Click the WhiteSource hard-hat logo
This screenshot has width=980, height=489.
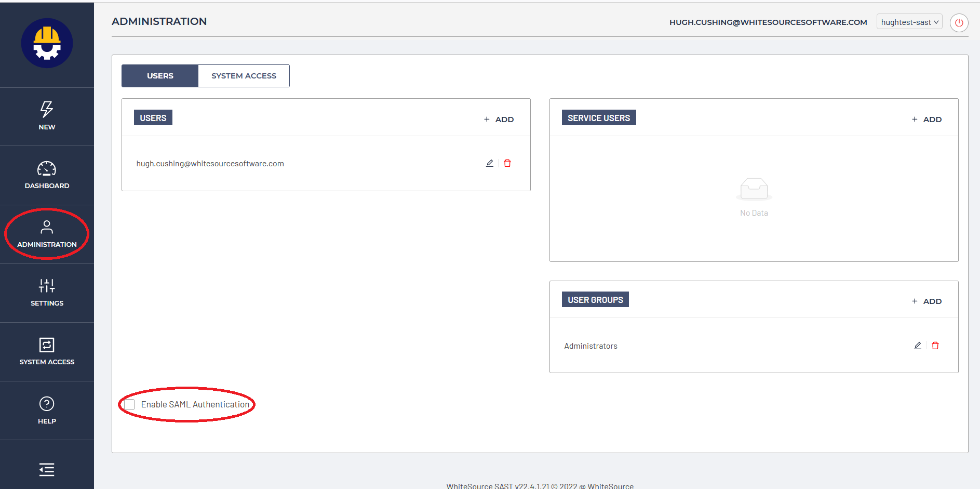(x=47, y=43)
